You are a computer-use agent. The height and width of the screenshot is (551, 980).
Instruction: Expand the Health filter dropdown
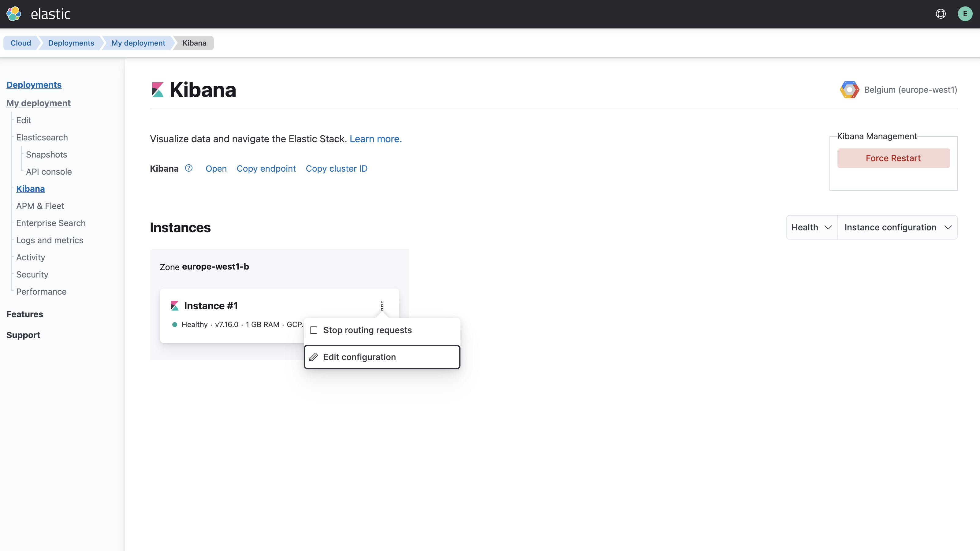(811, 228)
